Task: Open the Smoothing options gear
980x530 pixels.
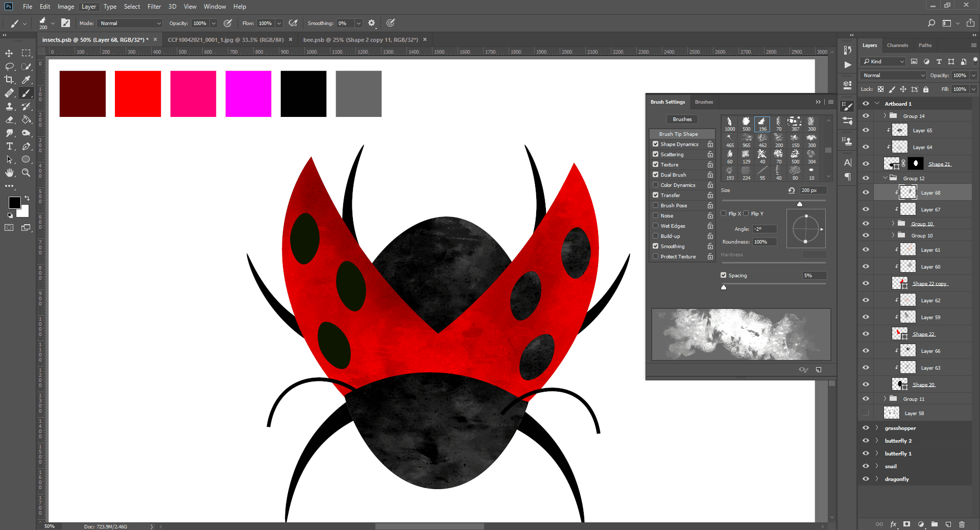Action: (x=372, y=23)
